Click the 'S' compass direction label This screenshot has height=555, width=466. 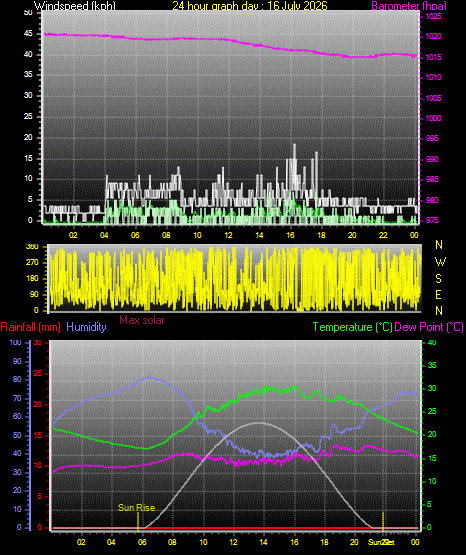tap(438, 279)
